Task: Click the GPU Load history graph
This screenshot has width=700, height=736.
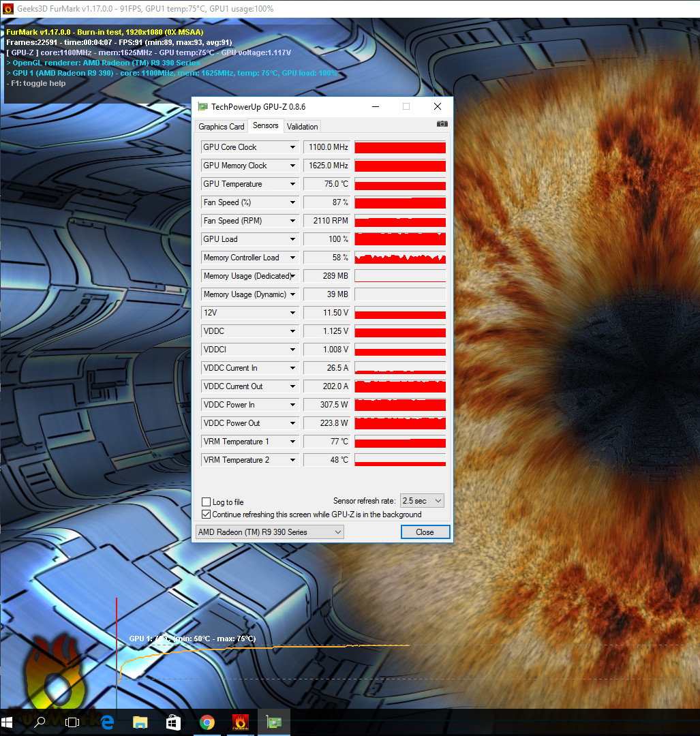Action: point(400,239)
